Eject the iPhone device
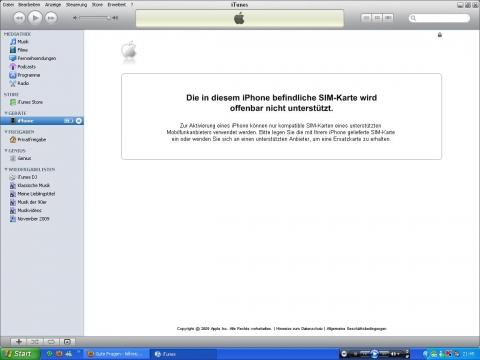Image resolution: width=480 pixels, height=360 pixels. pyautogui.click(x=79, y=121)
